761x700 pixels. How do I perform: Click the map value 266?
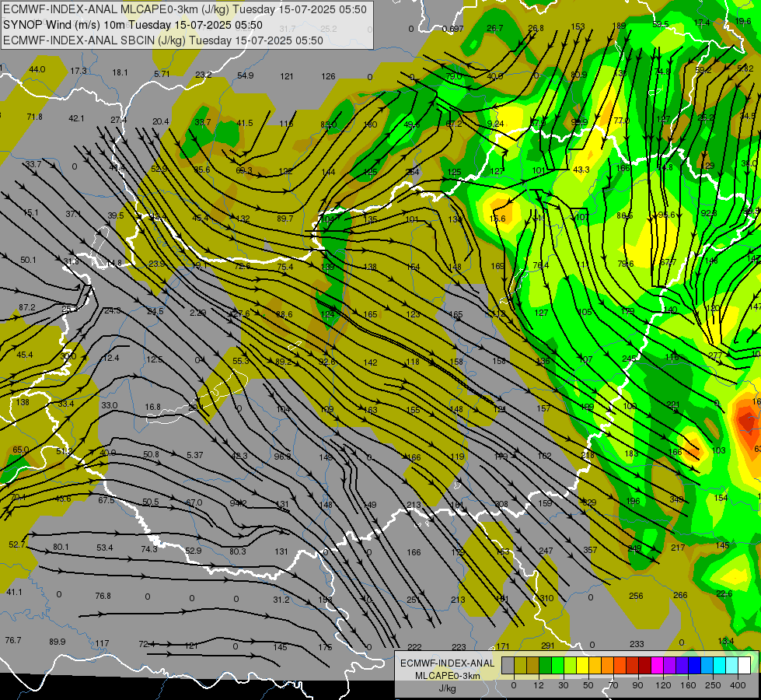point(680,595)
